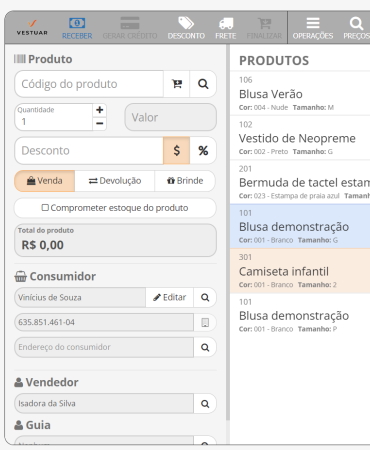Viewport: 370px width, 450px height.
Task: Select Blusa demonstração Tamanho P row
Action: [x=300, y=315]
